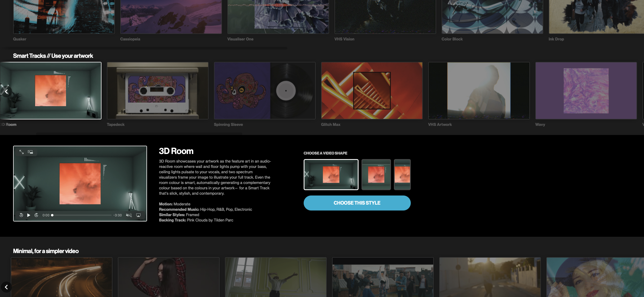644x297 pixels.
Task: Select vertical portrait video shape
Action: pos(402,175)
